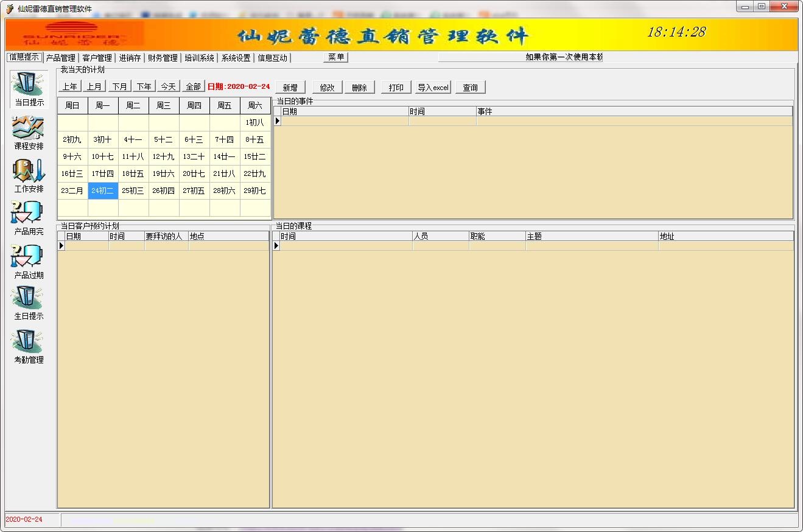Viewport: 803px width, 532px height.
Task: Click the 人员 column header
Action: (x=441, y=236)
